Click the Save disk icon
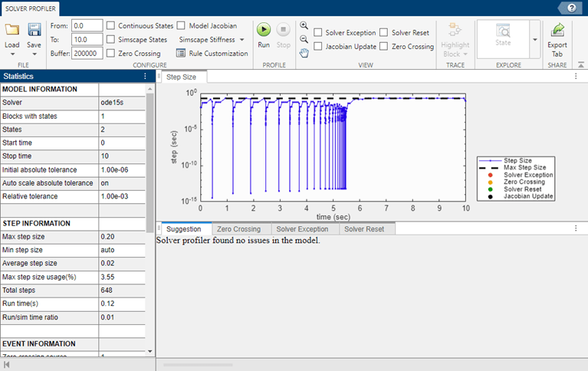Screen dimensions: 588x371 click(34, 30)
